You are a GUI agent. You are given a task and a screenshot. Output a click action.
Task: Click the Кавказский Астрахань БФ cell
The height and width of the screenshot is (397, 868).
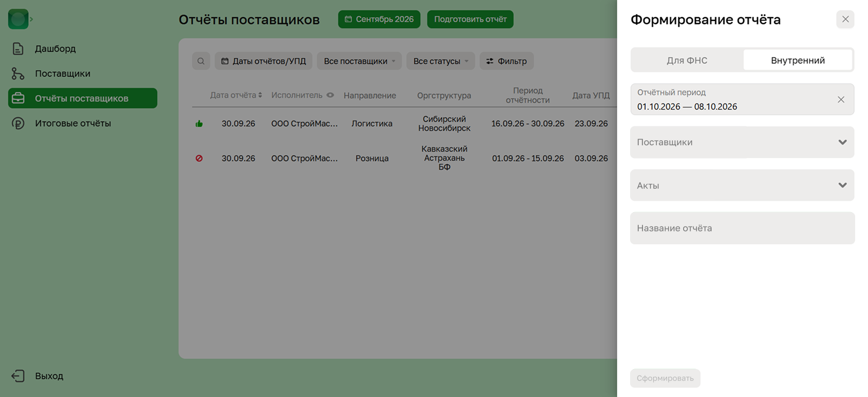click(444, 158)
